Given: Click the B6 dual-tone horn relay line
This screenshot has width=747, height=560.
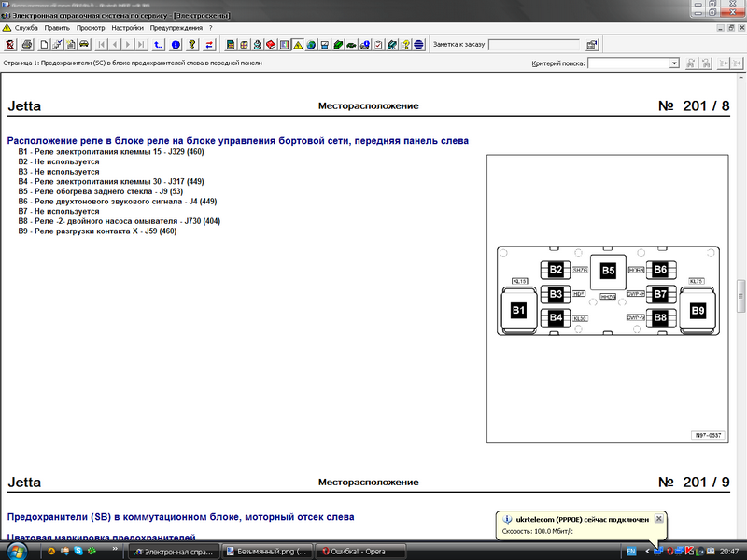Looking at the screenshot, I should 118,202.
